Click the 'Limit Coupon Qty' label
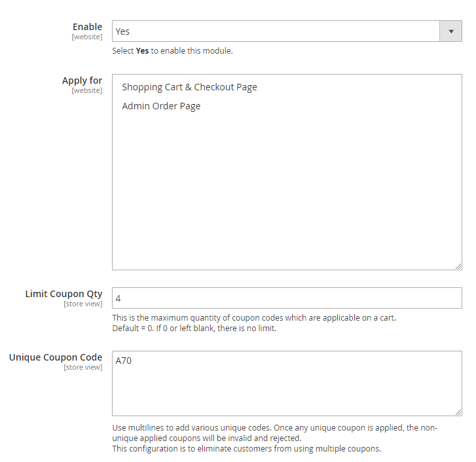The height and width of the screenshot is (462, 476). (x=64, y=294)
